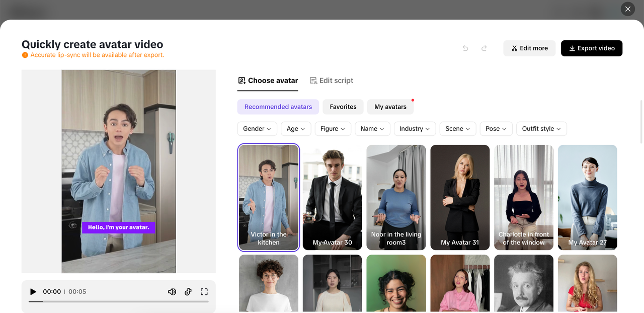
Task: Play the avatar video preview
Action: (x=33, y=292)
